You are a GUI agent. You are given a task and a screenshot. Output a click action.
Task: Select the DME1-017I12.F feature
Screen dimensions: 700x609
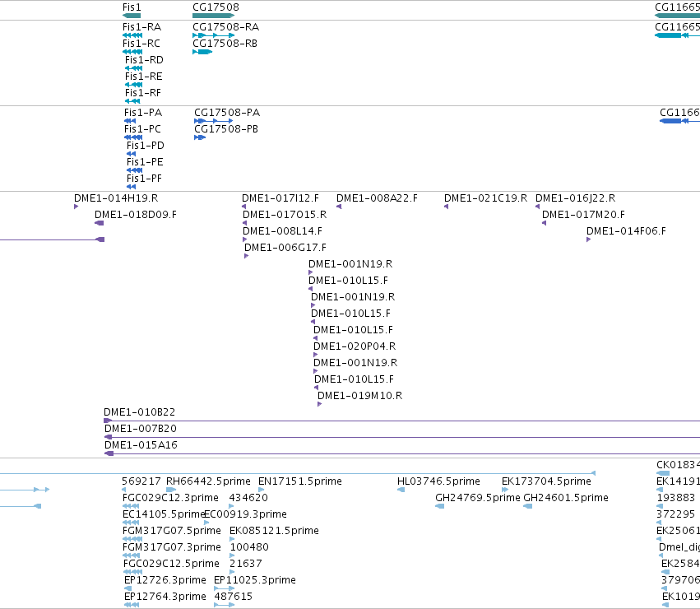[x=244, y=207]
